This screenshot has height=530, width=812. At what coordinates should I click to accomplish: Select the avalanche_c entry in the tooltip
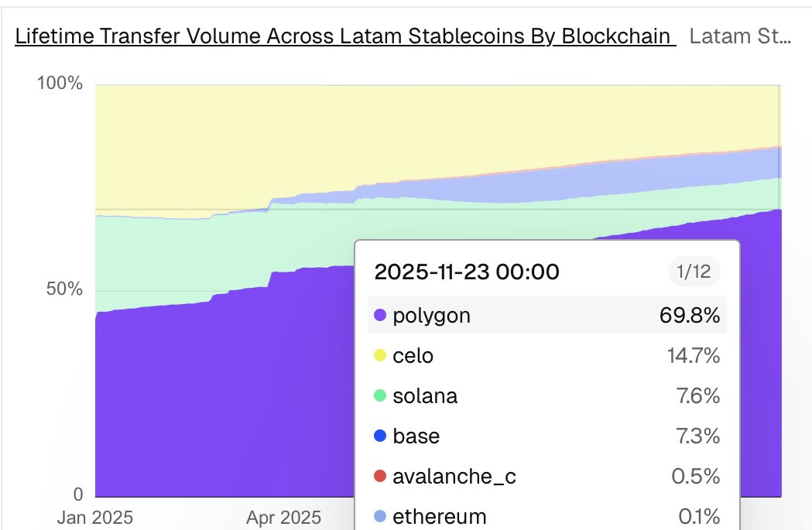[x=546, y=476]
